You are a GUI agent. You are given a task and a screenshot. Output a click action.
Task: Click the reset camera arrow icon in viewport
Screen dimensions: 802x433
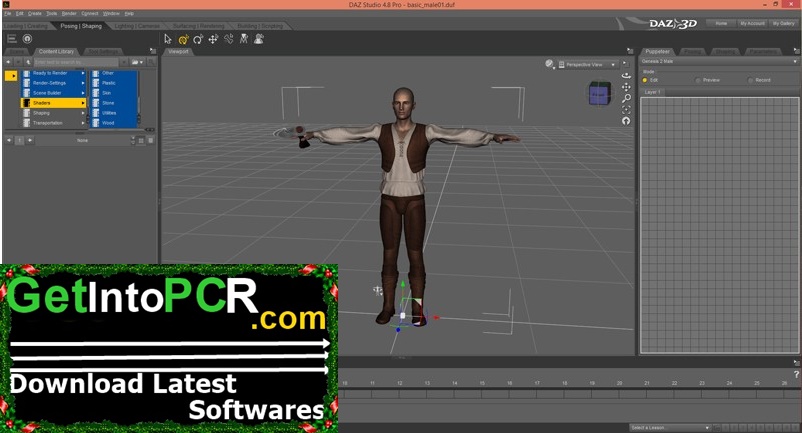(x=626, y=121)
